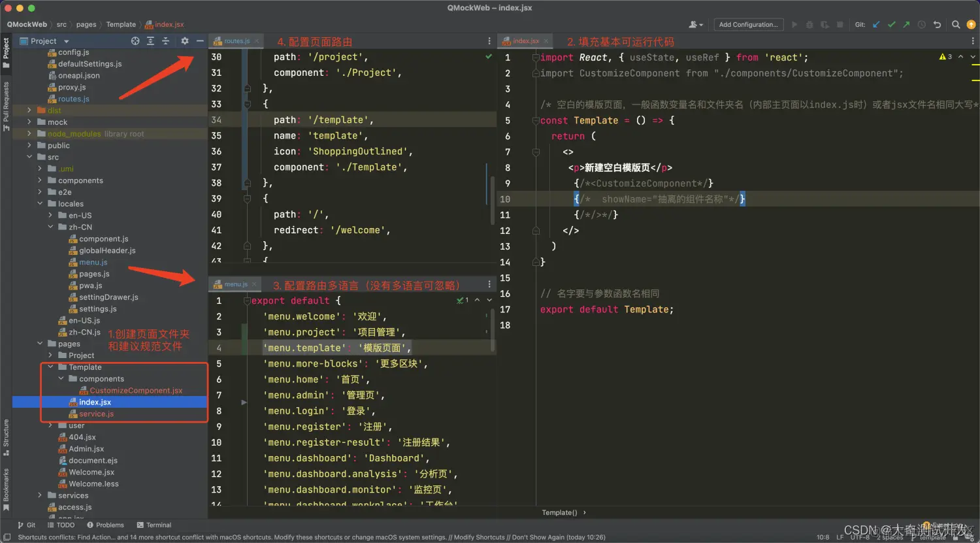Click the LF line separator in status bar
980x543 pixels.
(840, 537)
